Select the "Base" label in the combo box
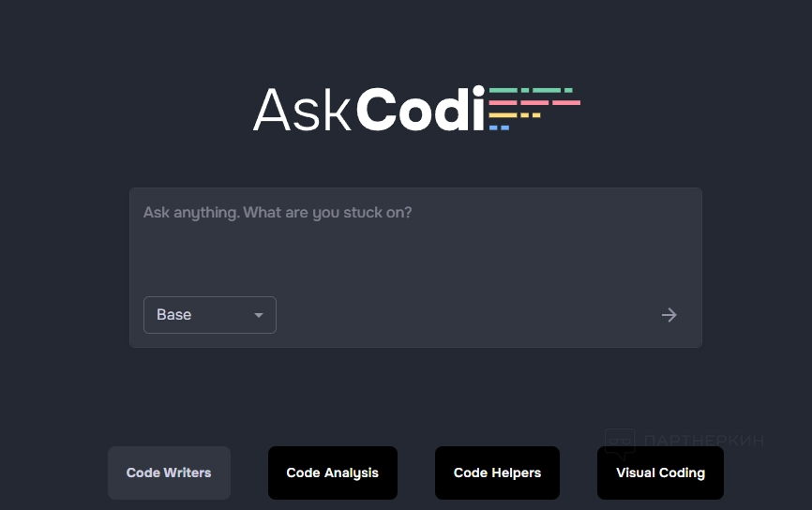Viewport: 812px width, 510px height. pos(174,315)
